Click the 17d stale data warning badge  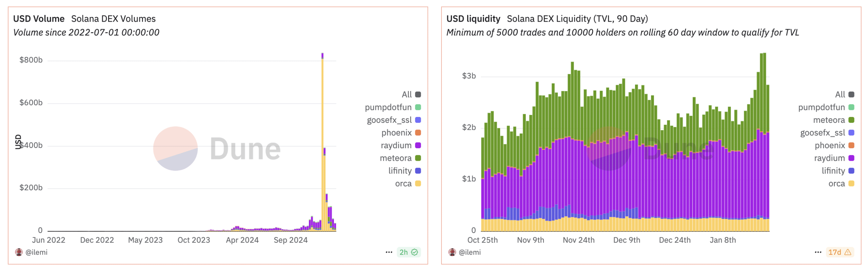pos(839,252)
